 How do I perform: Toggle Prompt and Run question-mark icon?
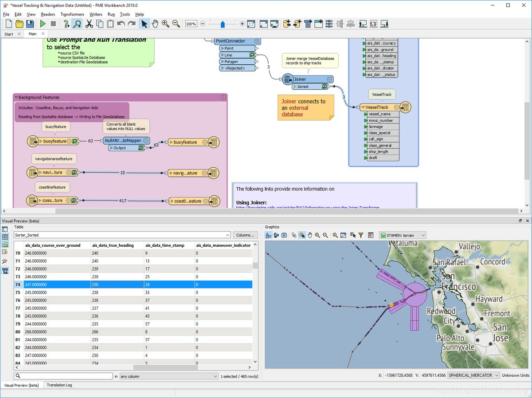click(66, 24)
